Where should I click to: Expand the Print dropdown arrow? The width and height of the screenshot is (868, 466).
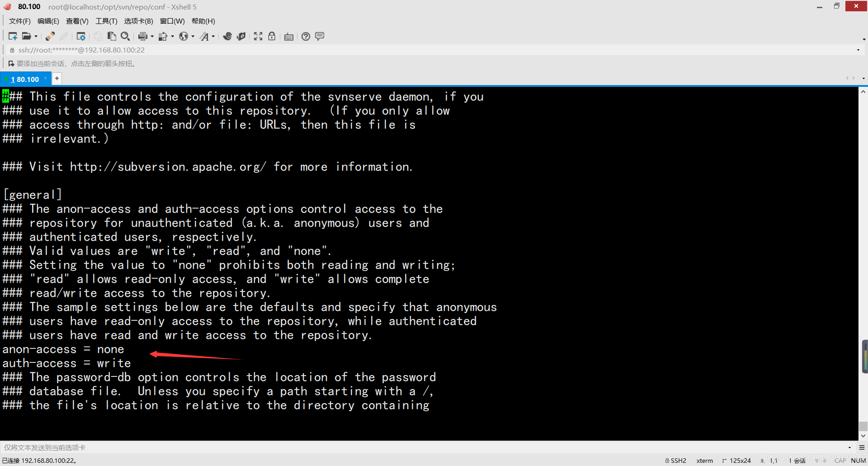click(152, 37)
